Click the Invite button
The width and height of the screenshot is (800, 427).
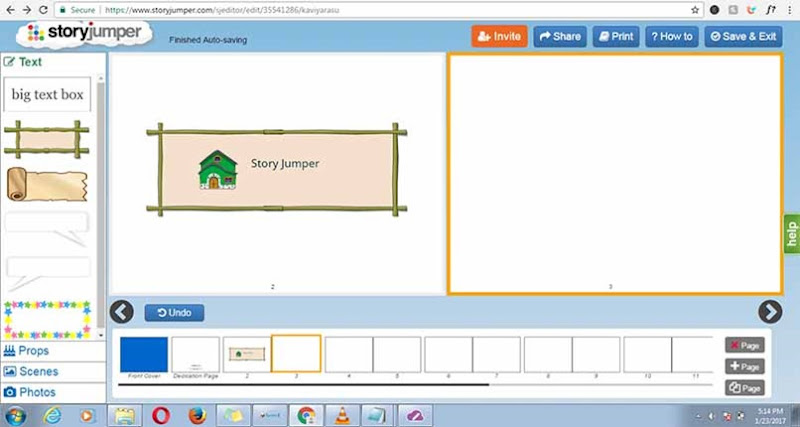[499, 36]
